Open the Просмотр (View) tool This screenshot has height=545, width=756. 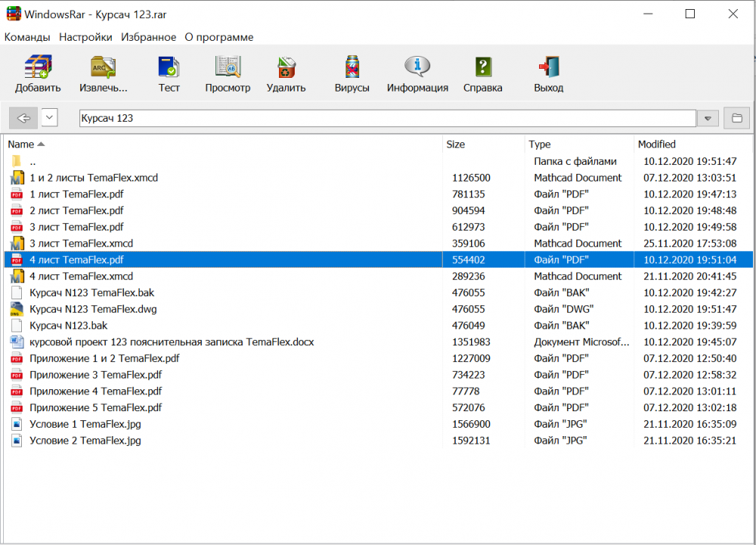coord(228,68)
